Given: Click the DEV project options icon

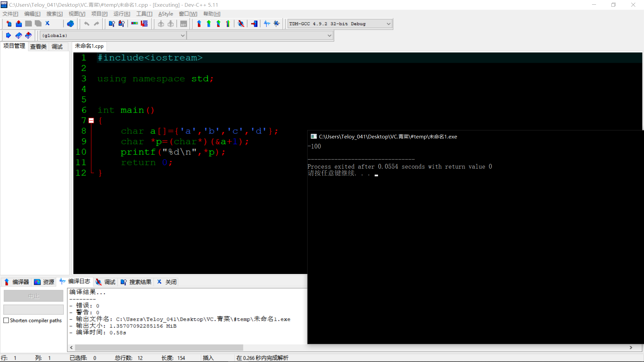Looking at the screenshot, I should pos(183,24).
